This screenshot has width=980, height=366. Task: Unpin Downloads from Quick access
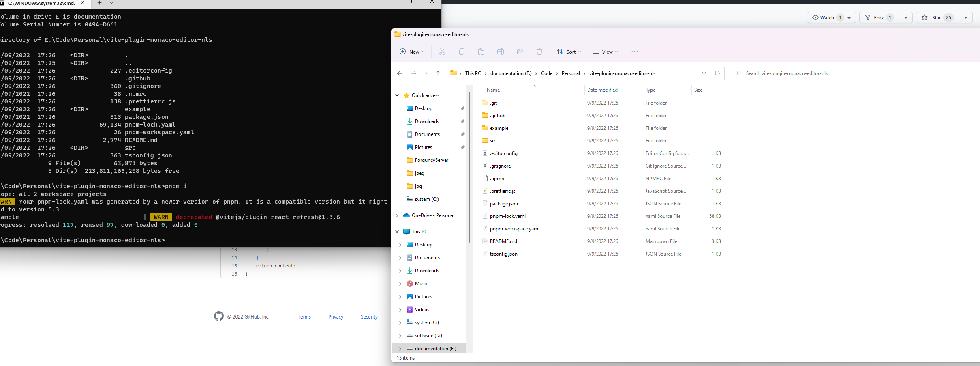point(462,121)
